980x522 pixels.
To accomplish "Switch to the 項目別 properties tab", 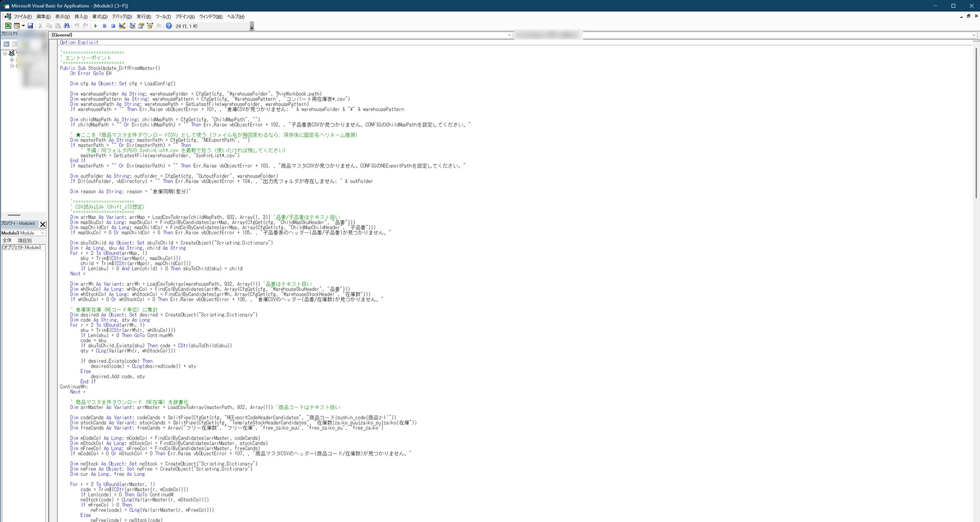I will 24,241.
